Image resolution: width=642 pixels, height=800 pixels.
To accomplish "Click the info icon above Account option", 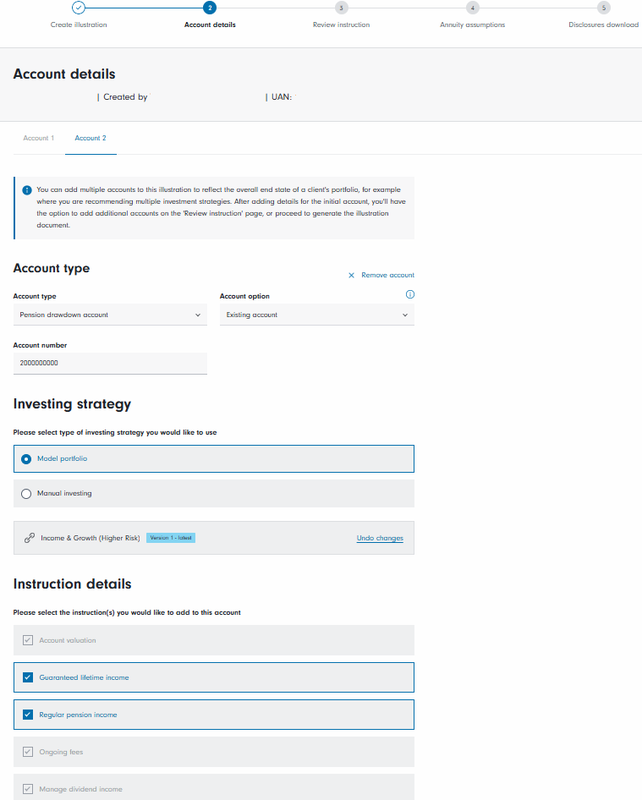I will coord(410,295).
